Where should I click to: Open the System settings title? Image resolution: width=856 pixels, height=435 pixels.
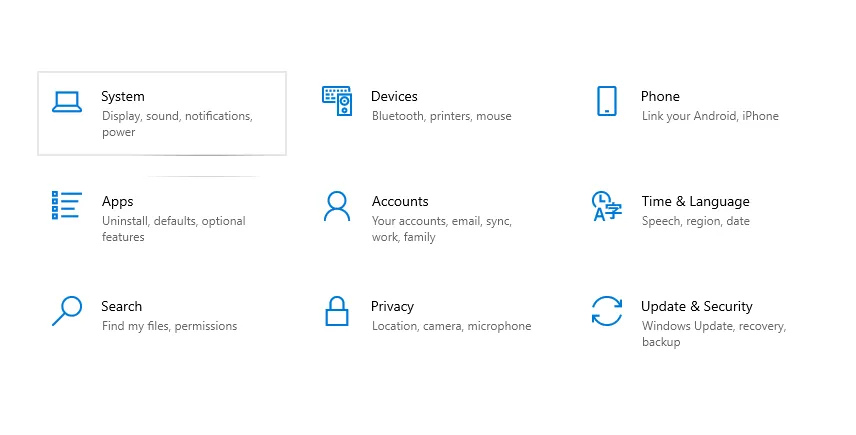click(123, 97)
